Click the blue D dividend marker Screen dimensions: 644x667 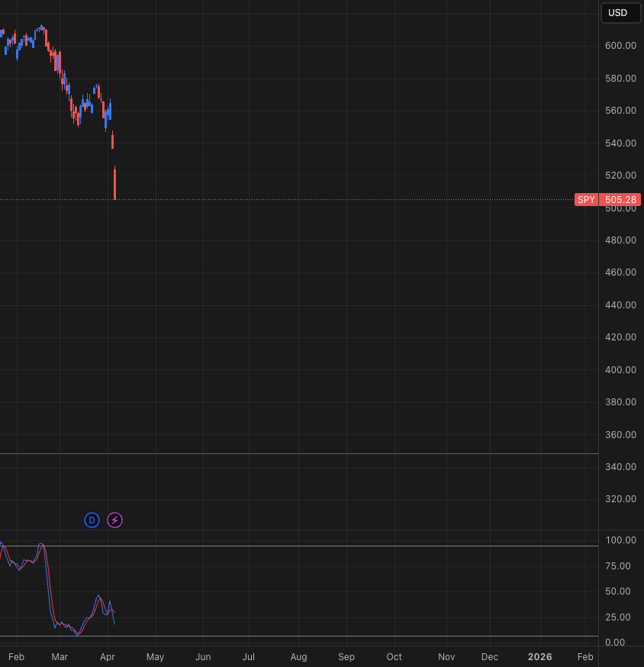[92, 520]
